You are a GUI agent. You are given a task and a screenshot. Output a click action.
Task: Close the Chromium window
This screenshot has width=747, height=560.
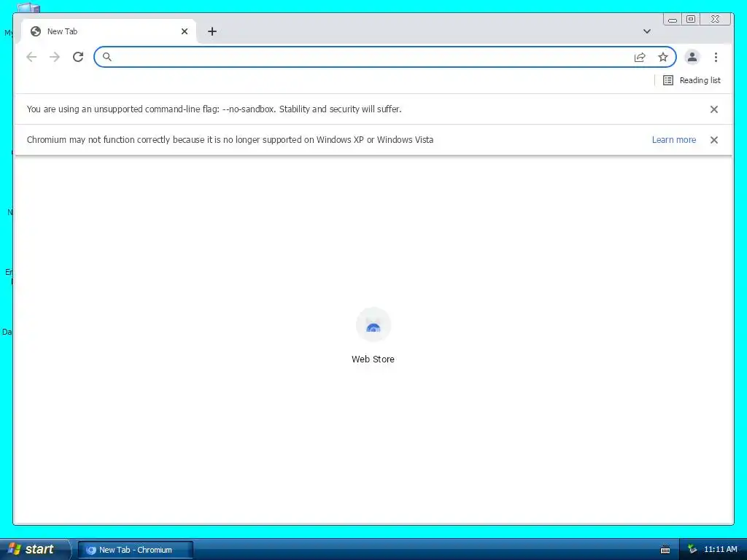pos(716,20)
